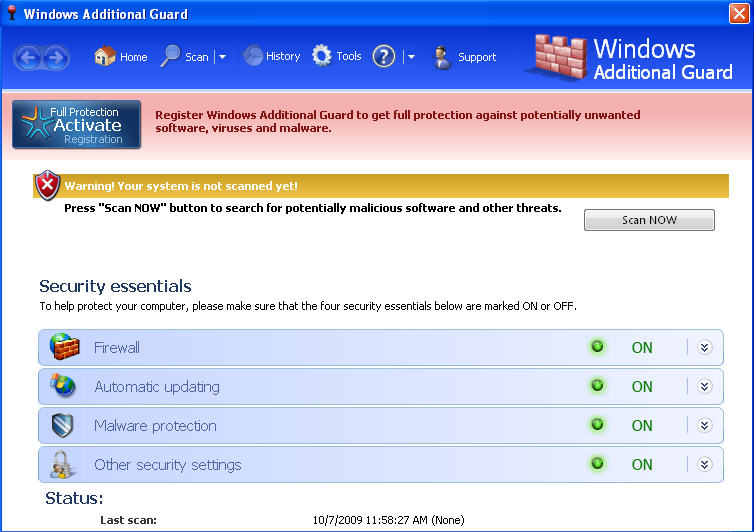Open the Support menu item
The height and width of the screenshot is (532, 754).
pos(477,57)
